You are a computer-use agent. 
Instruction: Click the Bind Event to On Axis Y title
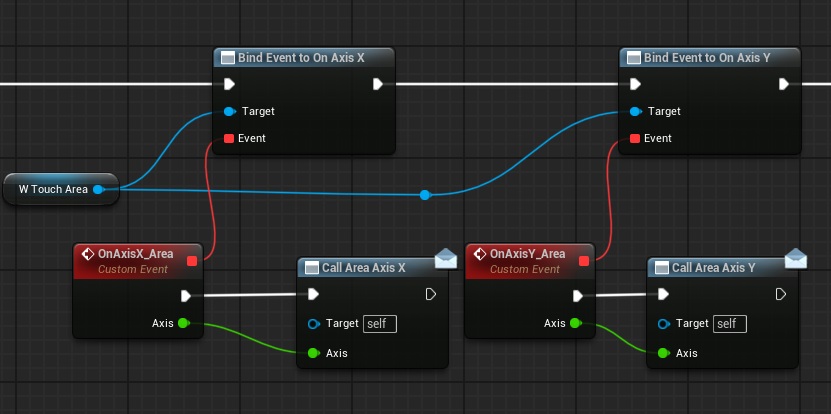[x=707, y=58]
